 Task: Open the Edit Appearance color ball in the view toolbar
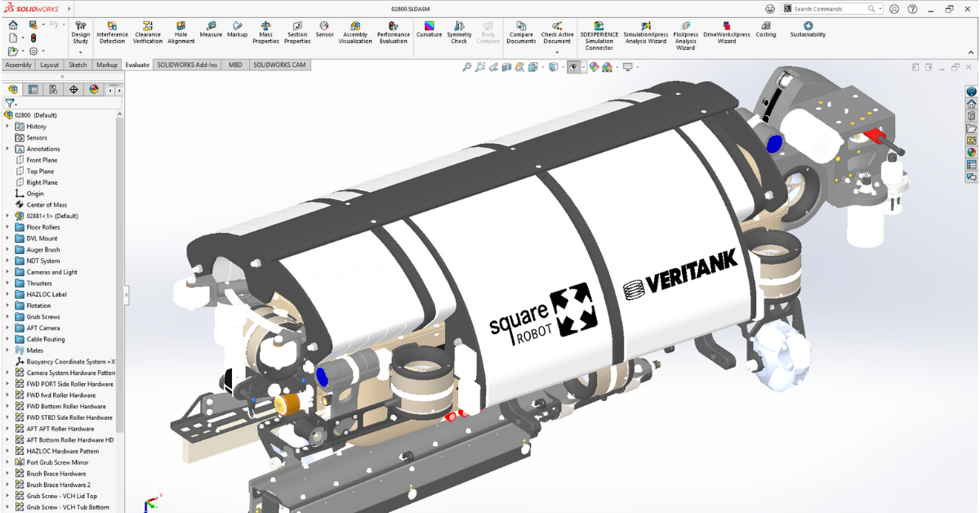coord(595,67)
